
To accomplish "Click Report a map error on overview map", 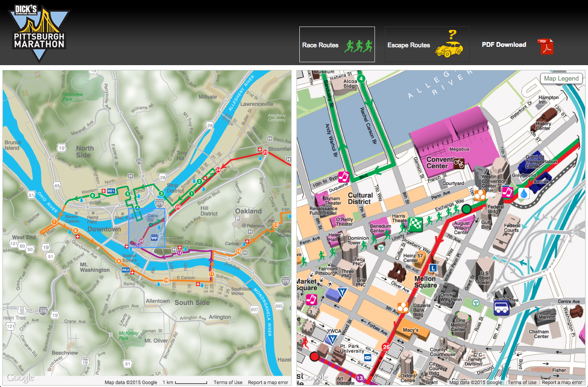I will point(268,382).
